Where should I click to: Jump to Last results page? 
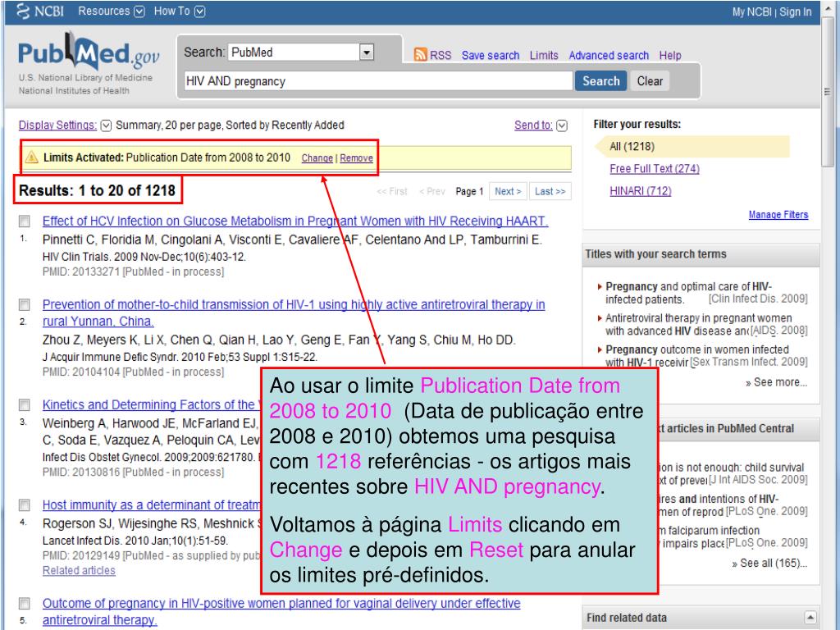[550, 191]
